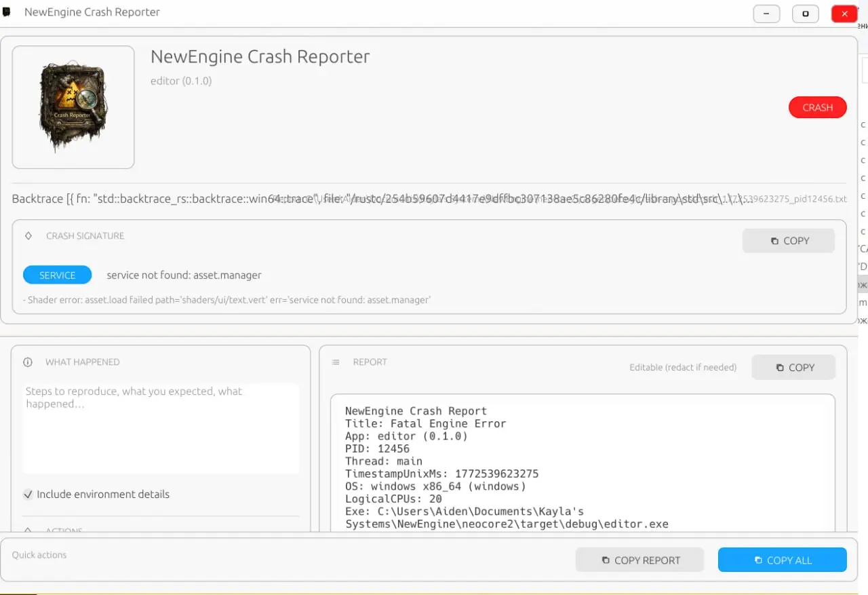Click the NewEngine app icon in the title bar
The width and height of the screenshot is (868, 595).
pyautogui.click(x=7, y=12)
